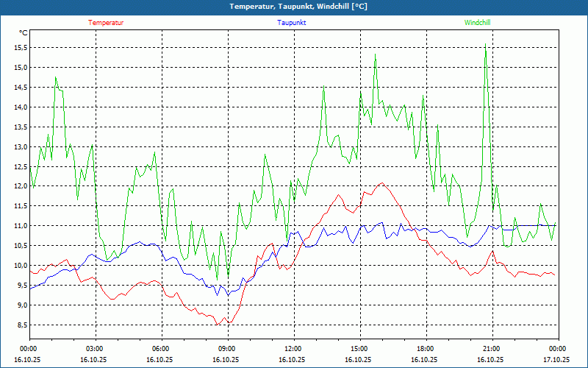The width and height of the screenshot is (588, 368).
Task: Click the 11,0 y-axis value
Action: [21, 226]
